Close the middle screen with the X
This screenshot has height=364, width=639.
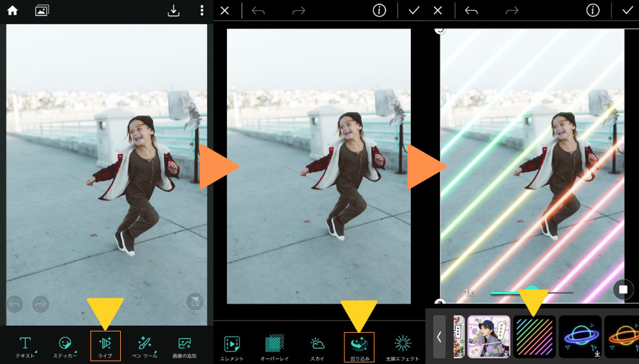224,11
